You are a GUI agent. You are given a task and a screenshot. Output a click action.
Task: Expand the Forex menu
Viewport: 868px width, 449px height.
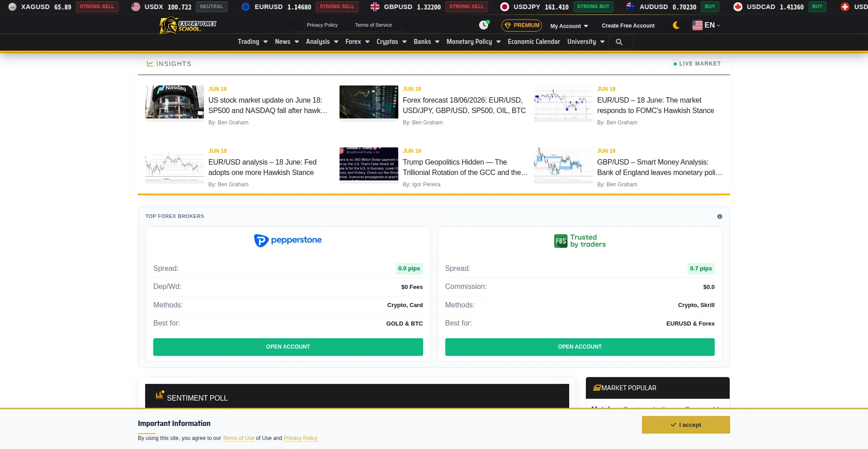pyautogui.click(x=357, y=42)
